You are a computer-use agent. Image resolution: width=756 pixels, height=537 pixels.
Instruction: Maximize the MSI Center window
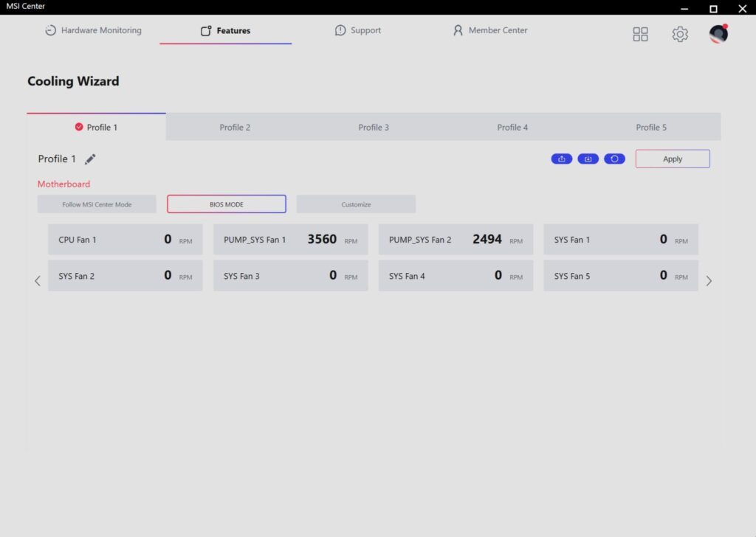click(714, 8)
